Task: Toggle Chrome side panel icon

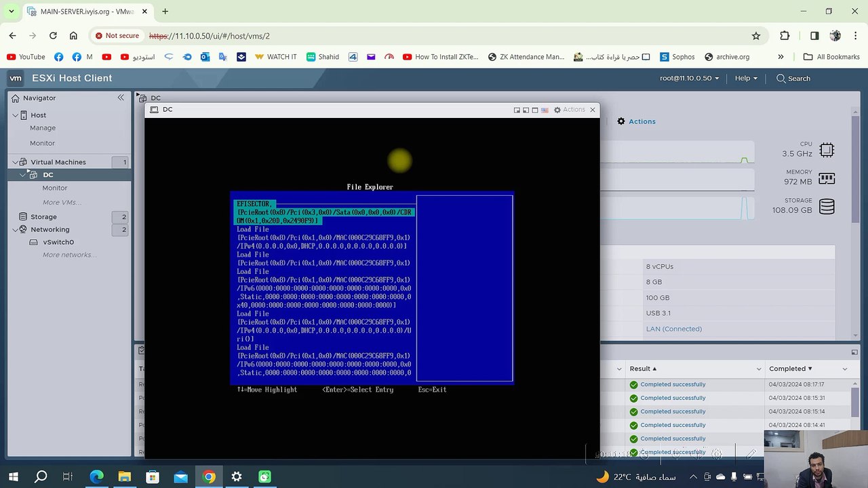Action: pyautogui.click(x=814, y=36)
